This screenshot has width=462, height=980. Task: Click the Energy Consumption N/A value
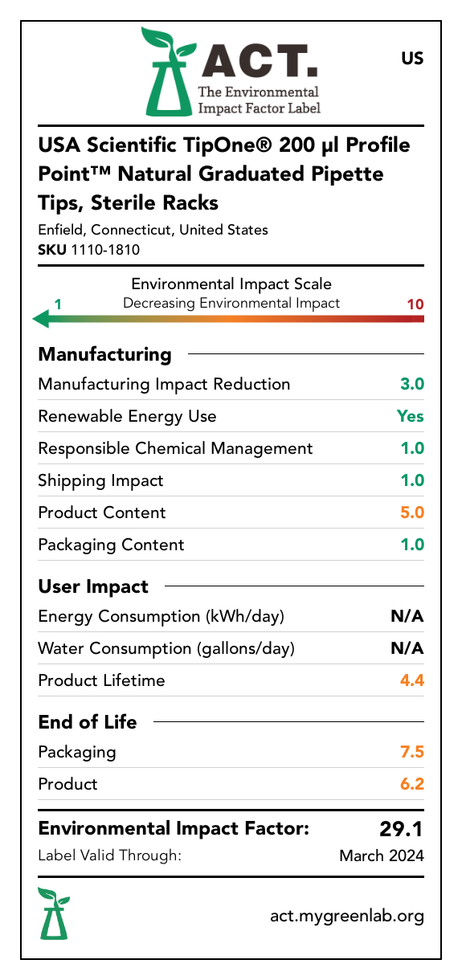tap(408, 616)
